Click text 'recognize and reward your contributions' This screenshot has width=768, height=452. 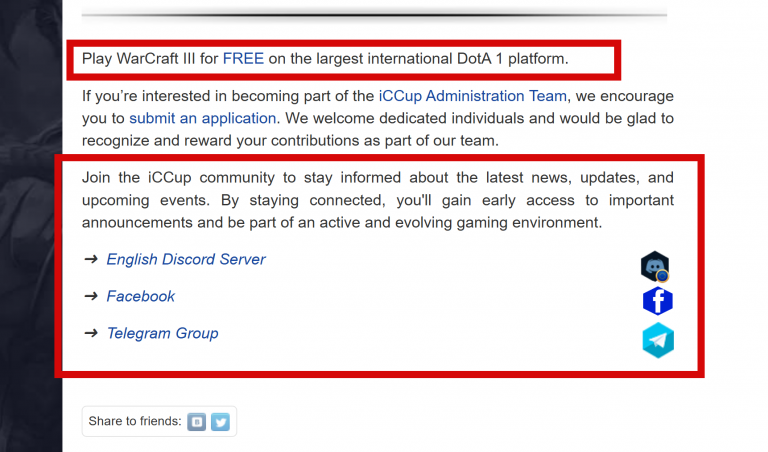pyautogui.click(x=221, y=141)
